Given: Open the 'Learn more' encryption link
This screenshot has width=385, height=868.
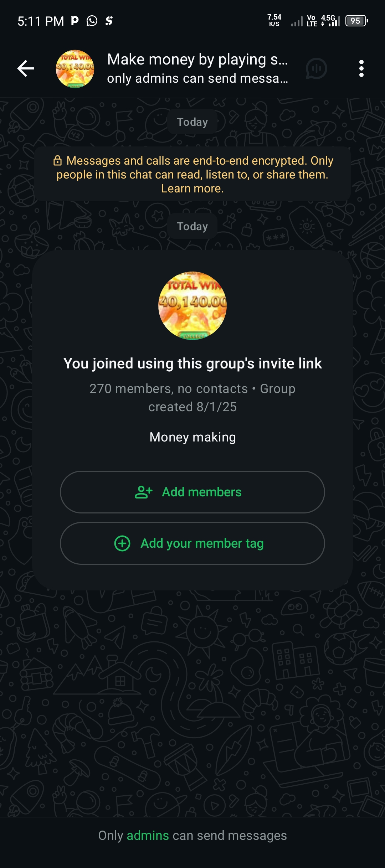Looking at the screenshot, I should tap(192, 188).
